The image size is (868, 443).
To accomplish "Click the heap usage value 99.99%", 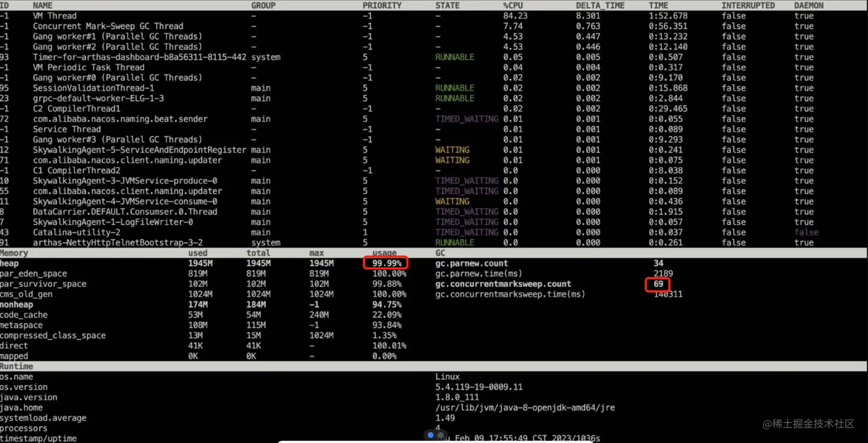I will tap(386, 263).
